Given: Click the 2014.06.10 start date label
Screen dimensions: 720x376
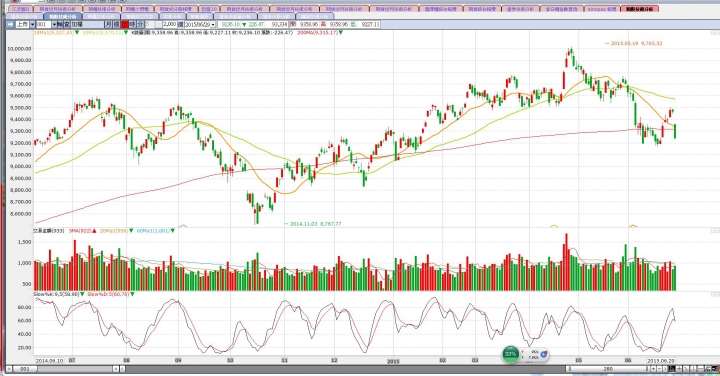Looking at the screenshot, I should pos(50,361).
